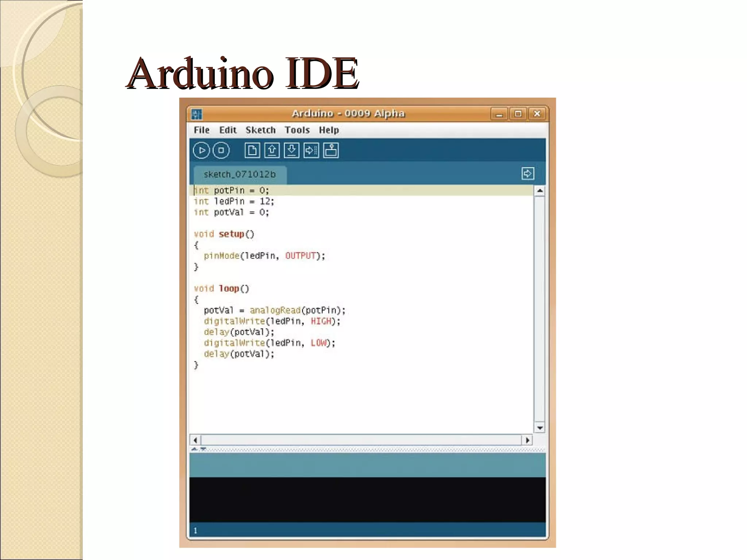Click the line 'int potVal = 0;'
This screenshot has height=560, width=747.
pyautogui.click(x=231, y=212)
